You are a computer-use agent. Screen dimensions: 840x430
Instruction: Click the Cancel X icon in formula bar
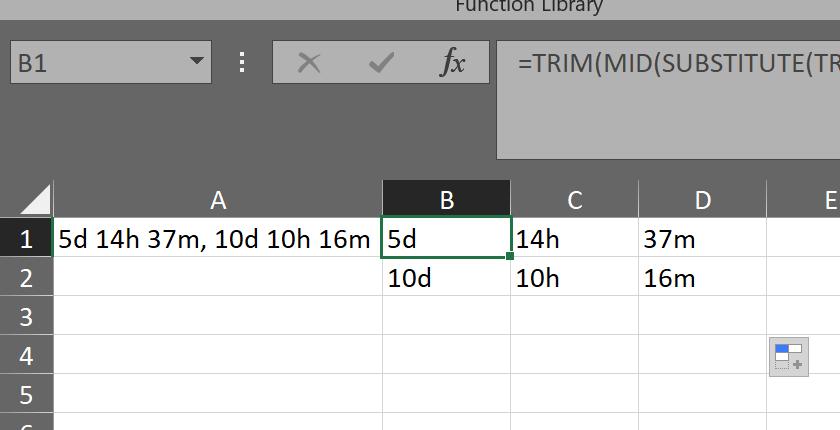(x=310, y=63)
